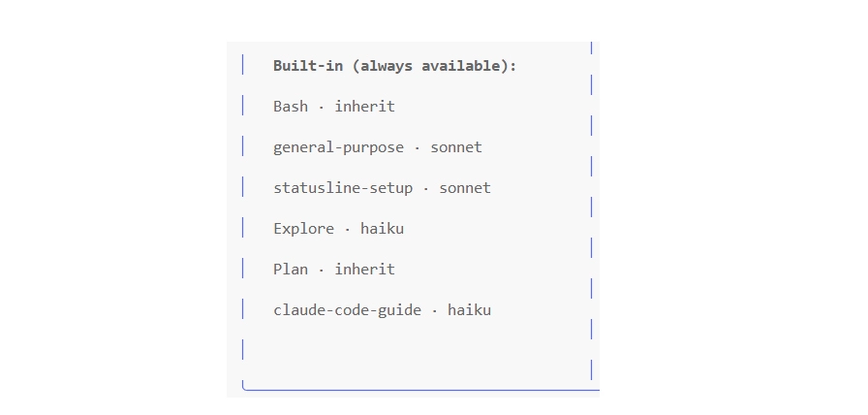Viewport: 868px width, 415px height.
Task: Click the dot separator in the Bash row
Action: pos(321,107)
